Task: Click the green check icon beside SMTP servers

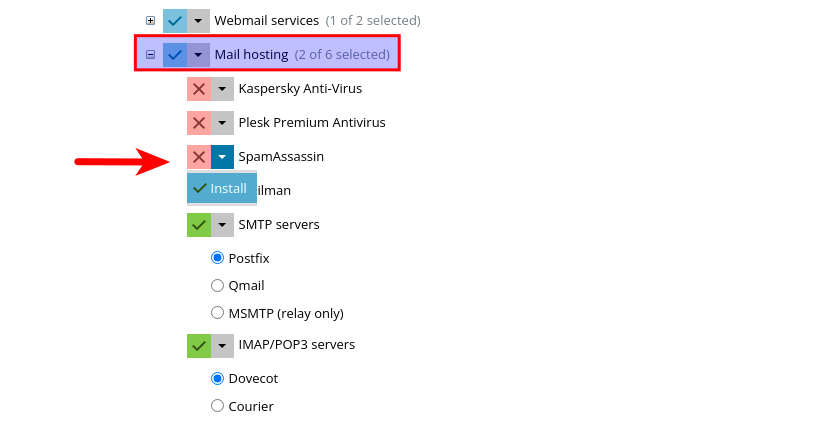Action: 199,225
